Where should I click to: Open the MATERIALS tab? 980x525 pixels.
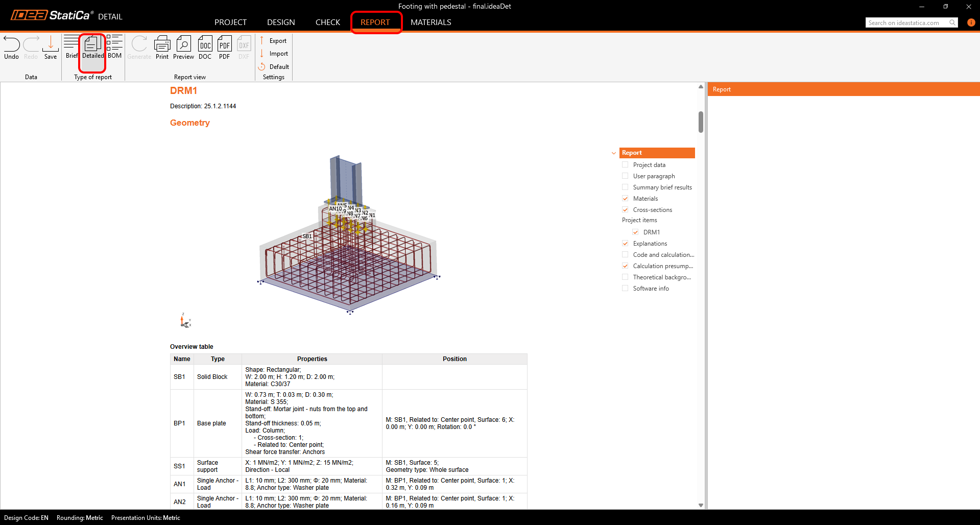pyautogui.click(x=431, y=22)
